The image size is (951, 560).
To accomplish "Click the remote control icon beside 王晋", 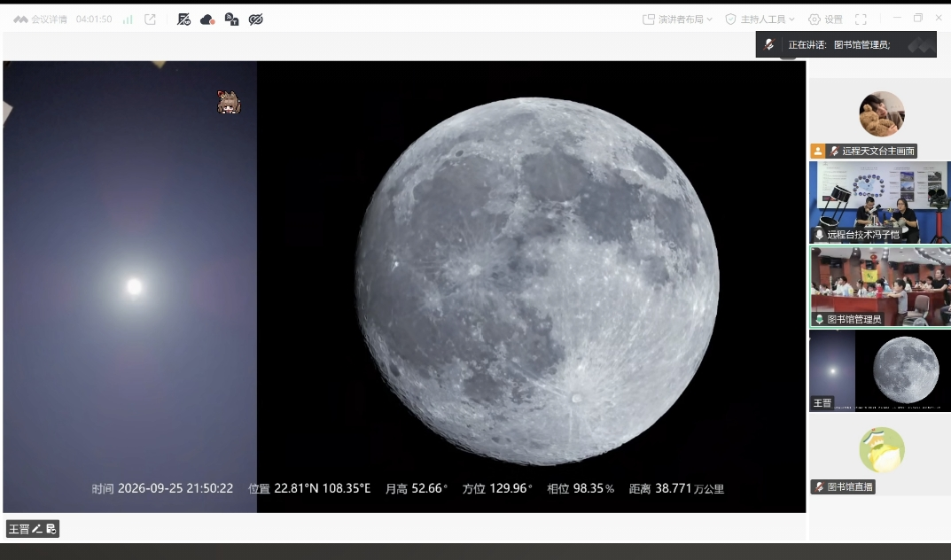I will [51, 529].
